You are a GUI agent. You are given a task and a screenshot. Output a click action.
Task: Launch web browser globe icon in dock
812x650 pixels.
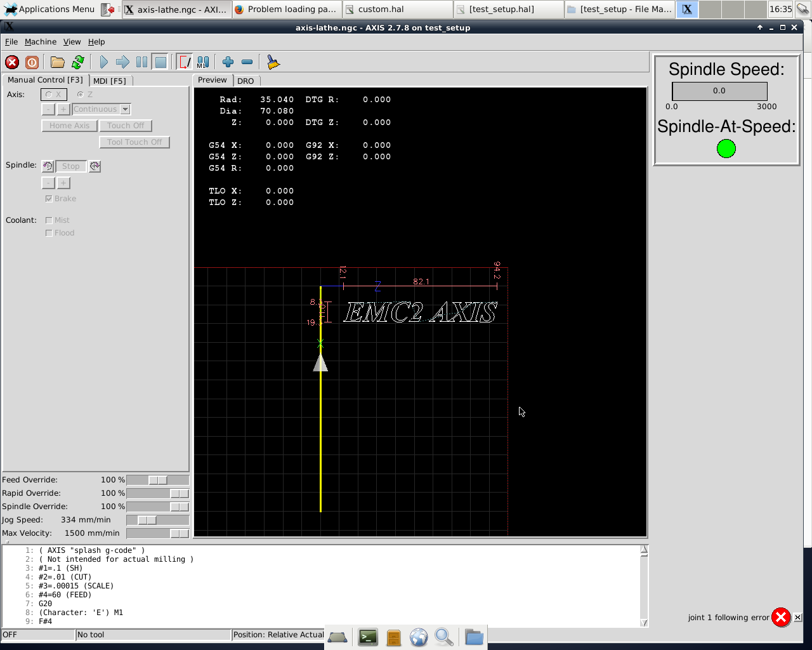pyautogui.click(x=419, y=637)
